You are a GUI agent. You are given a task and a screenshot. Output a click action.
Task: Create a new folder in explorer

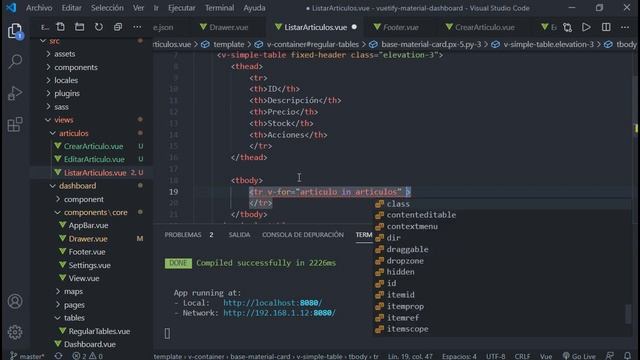coord(80,27)
